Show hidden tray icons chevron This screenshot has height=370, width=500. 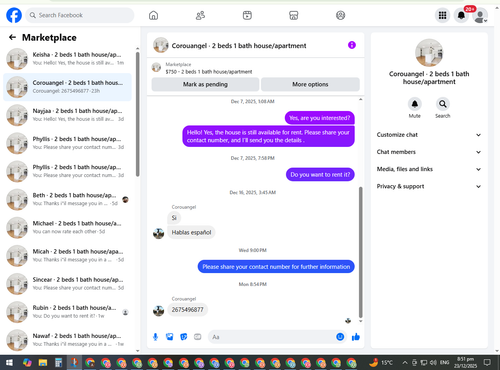point(405,362)
